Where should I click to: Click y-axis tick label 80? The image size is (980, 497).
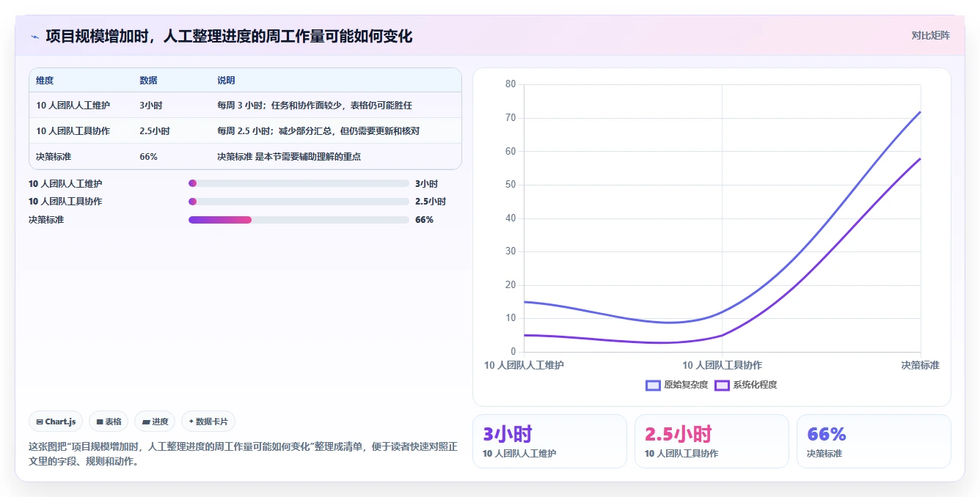coord(511,84)
